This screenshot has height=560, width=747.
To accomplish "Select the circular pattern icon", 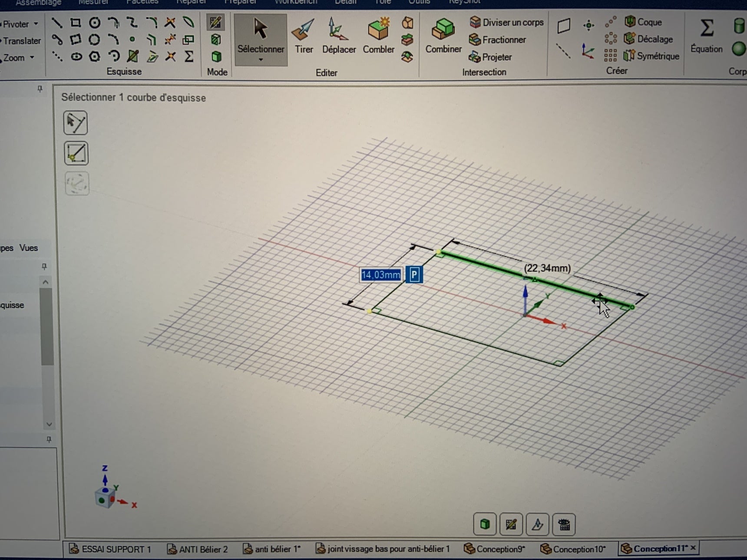I will point(611,38).
